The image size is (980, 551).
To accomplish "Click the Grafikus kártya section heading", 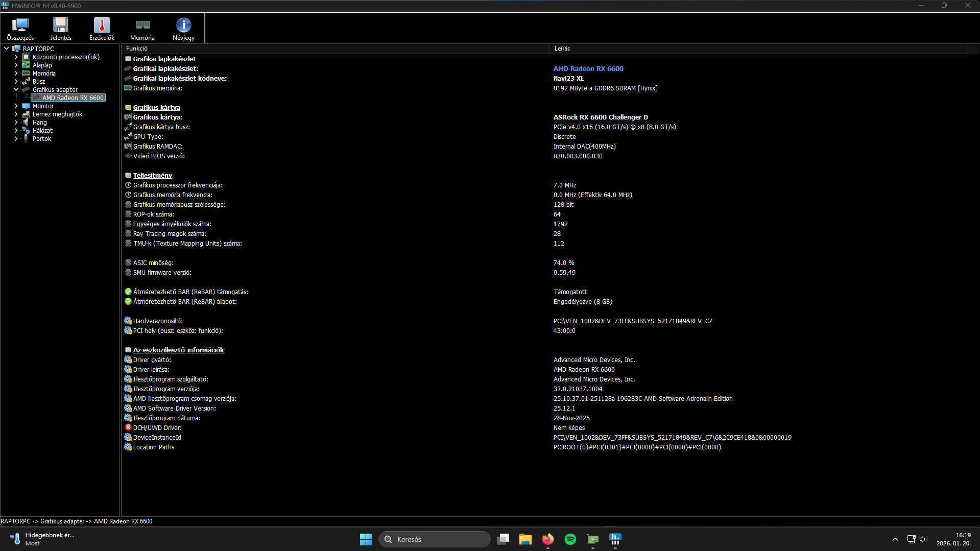I will pyautogui.click(x=156, y=108).
